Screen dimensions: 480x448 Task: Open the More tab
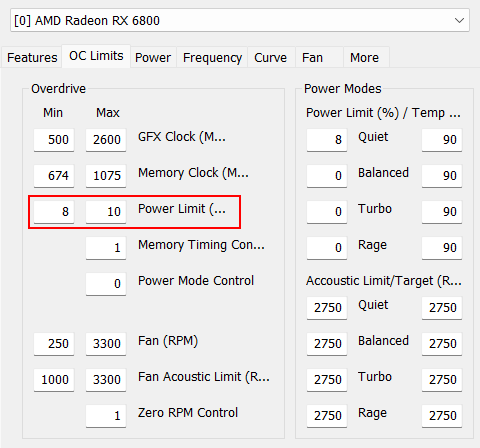pos(366,58)
